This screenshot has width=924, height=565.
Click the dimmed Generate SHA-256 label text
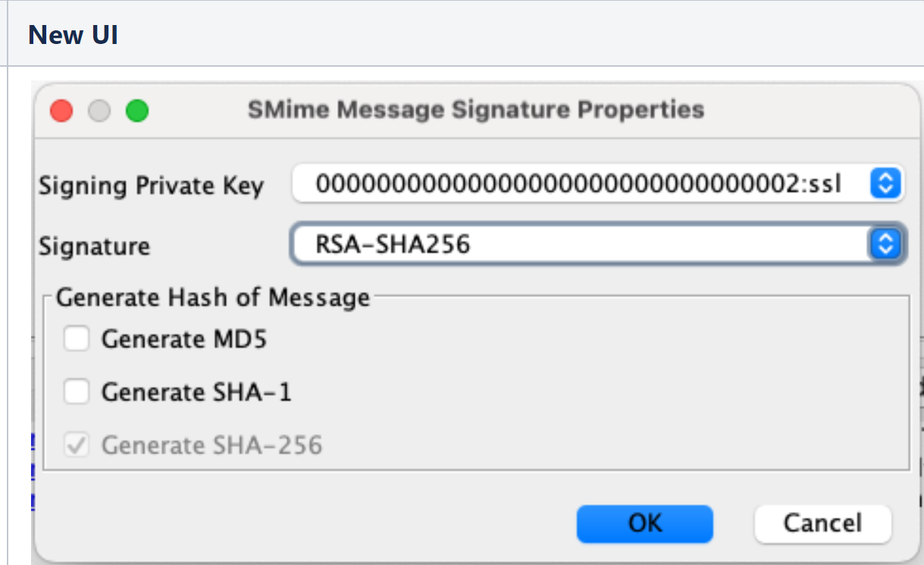pyautogui.click(x=211, y=445)
